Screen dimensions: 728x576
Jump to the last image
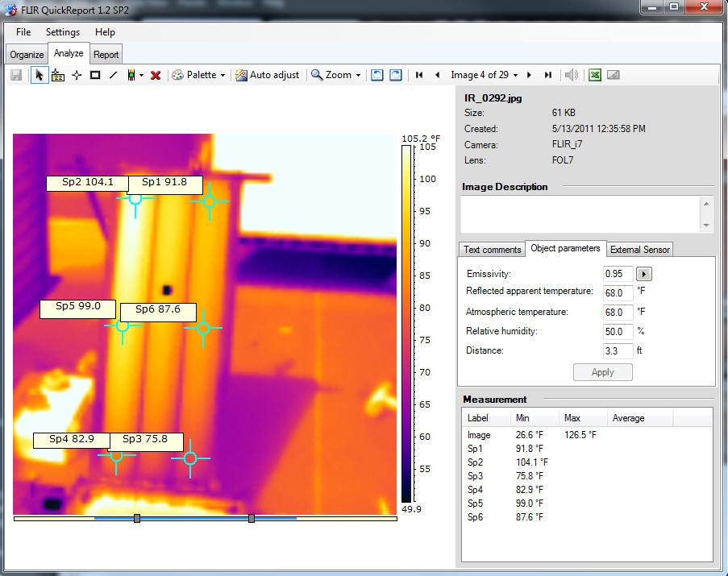point(548,75)
